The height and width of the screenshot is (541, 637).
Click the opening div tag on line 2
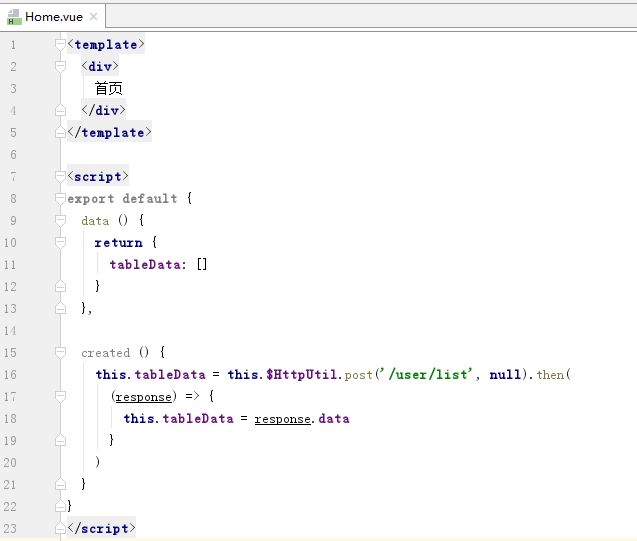(100, 66)
